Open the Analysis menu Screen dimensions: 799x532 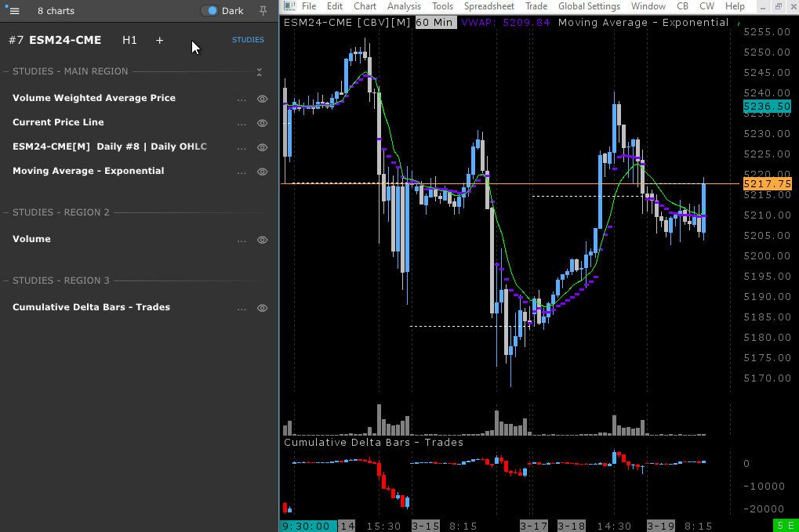coord(404,6)
